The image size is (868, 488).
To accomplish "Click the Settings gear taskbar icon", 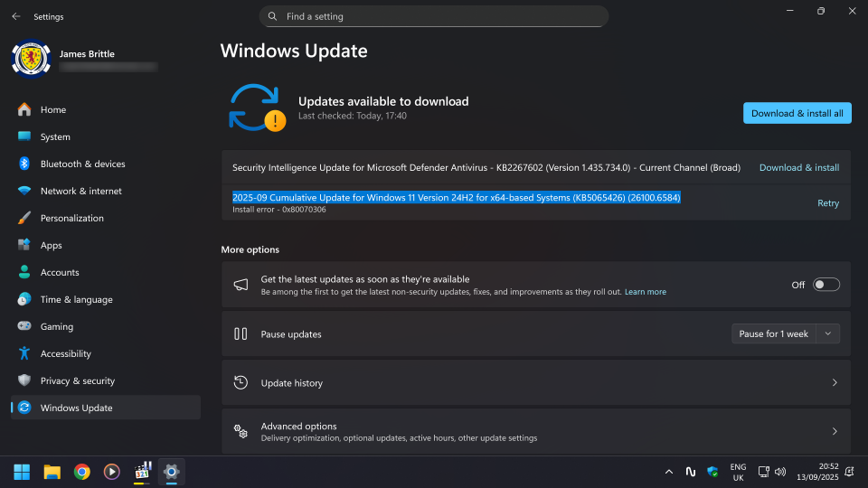I will pyautogui.click(x=172, y=472).
